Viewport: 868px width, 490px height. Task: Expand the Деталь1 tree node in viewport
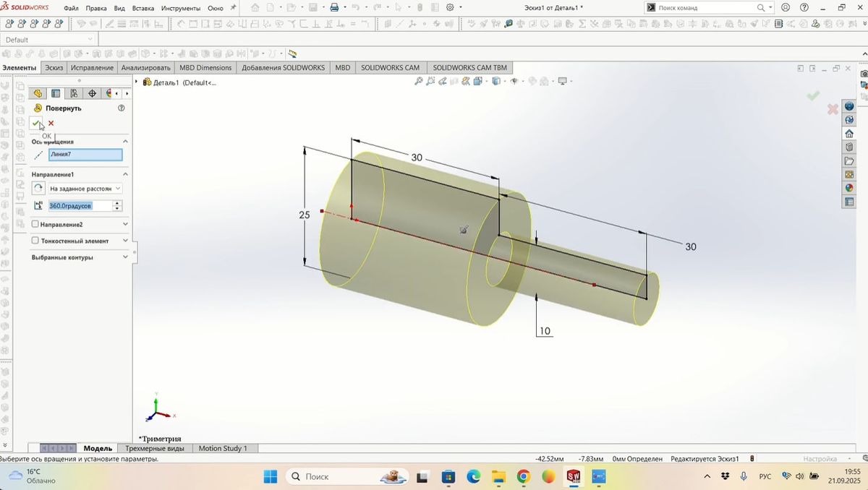click(137, 82)
